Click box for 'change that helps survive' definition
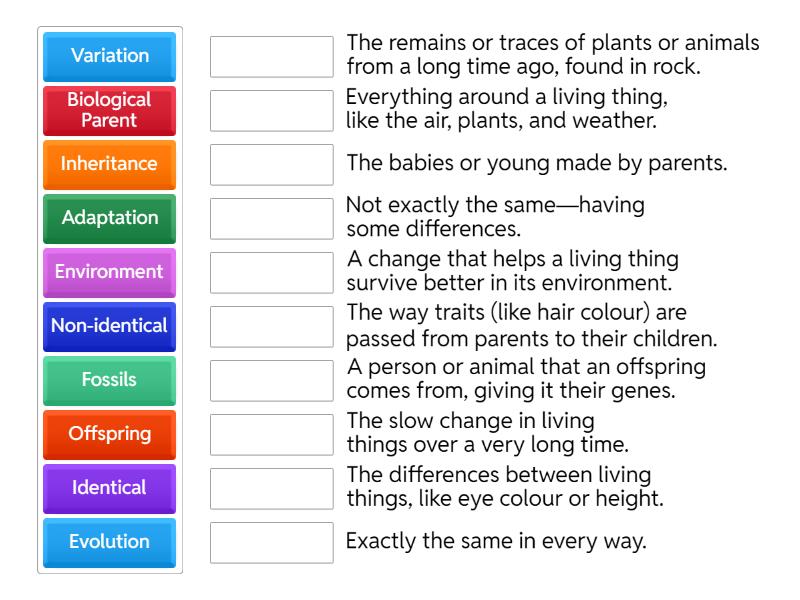800x600 pixels. [x=272, y=273]
